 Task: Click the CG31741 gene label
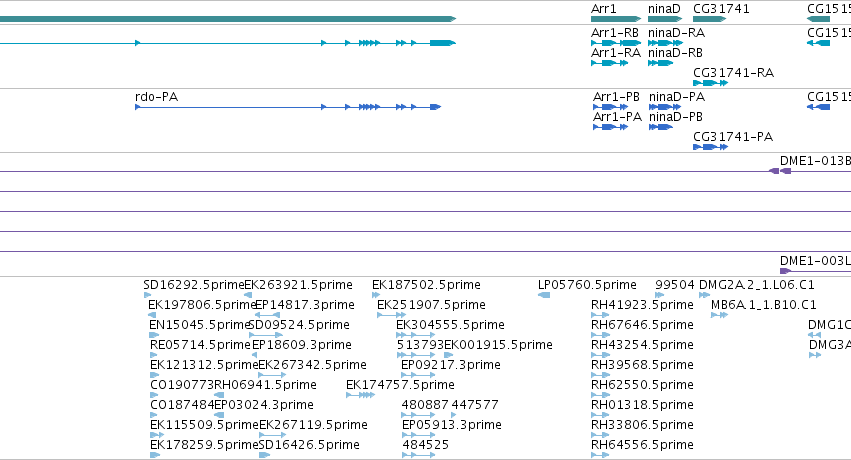[x=721, y=9]
